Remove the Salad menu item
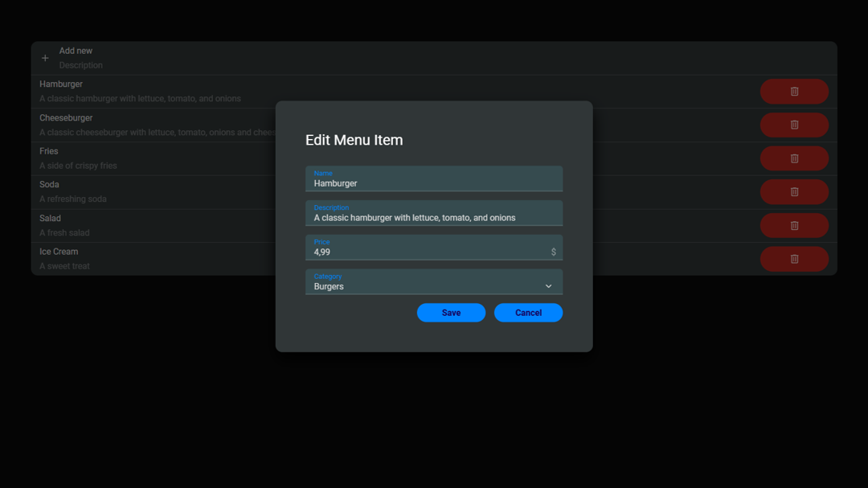Screen dimensions: 868x488 coord(793,226)
